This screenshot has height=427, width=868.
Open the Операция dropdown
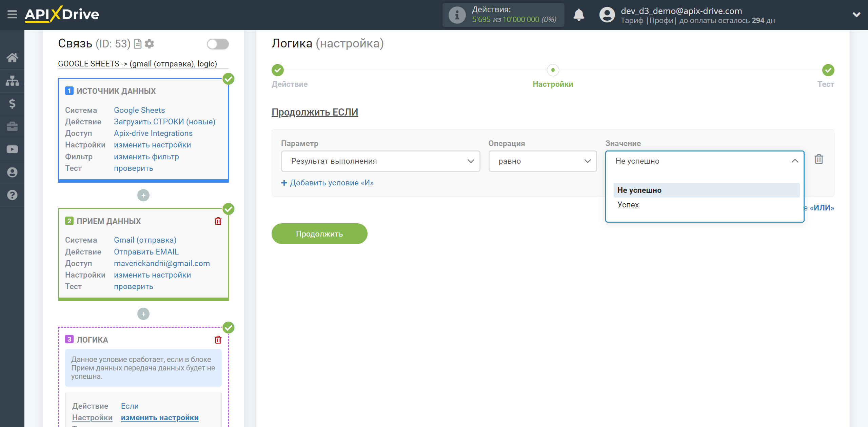(x=542, y=161)
